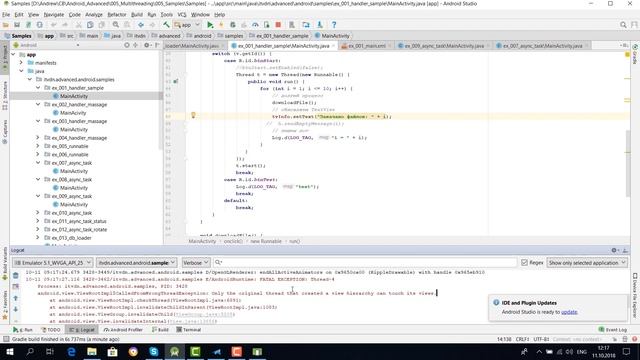Open the Terminal tool window tab
Image resolution: width=640 pixels, height=360 pixels.
coord(189,329)
